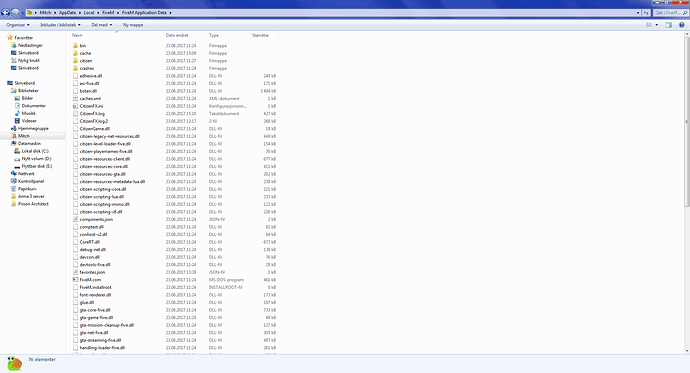The width and height of the screenshot is (690, 373).
Task: Select the bin folder icon
Action: pos(75,45)
